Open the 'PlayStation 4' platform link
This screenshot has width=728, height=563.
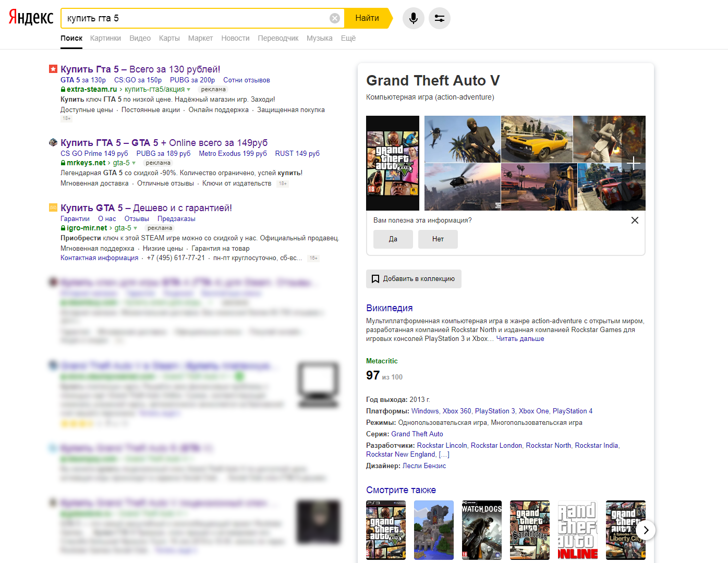[573, 411]
